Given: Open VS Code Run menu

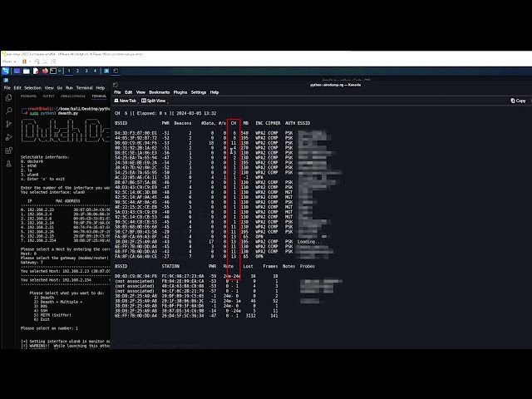Looking at the screenshot, I should tap(69, 88).
